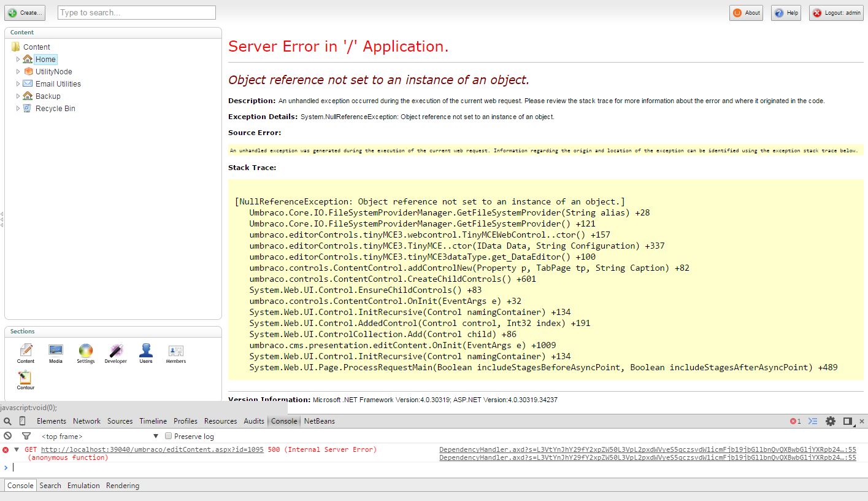Open the second DependencyHandler.axd source link
Screen dimensions: 868x501
(x=648, y=458)
